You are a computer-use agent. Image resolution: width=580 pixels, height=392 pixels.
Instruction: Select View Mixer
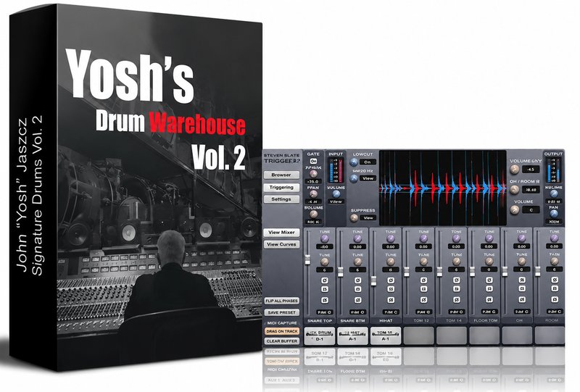coord(281,233)
